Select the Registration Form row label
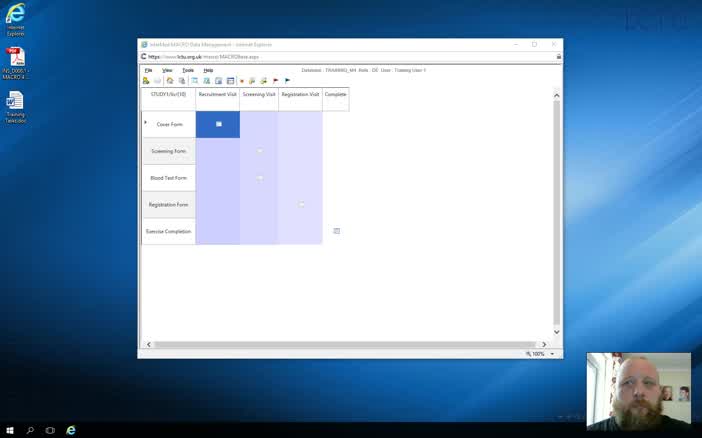 pos(169,205)
